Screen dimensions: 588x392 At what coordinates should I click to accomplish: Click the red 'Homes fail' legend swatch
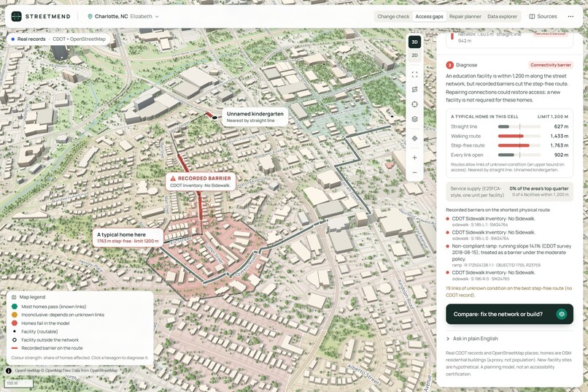coord(15,323)
